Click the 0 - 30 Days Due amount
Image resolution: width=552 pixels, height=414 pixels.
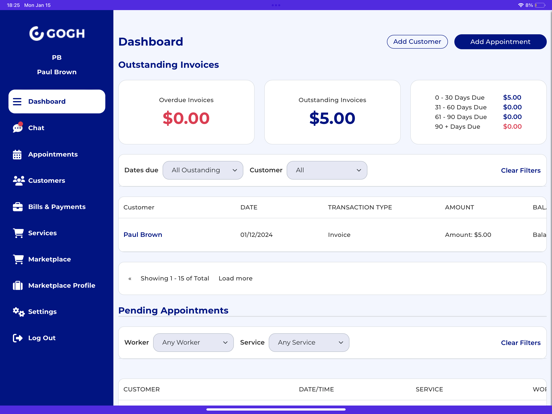512,98
